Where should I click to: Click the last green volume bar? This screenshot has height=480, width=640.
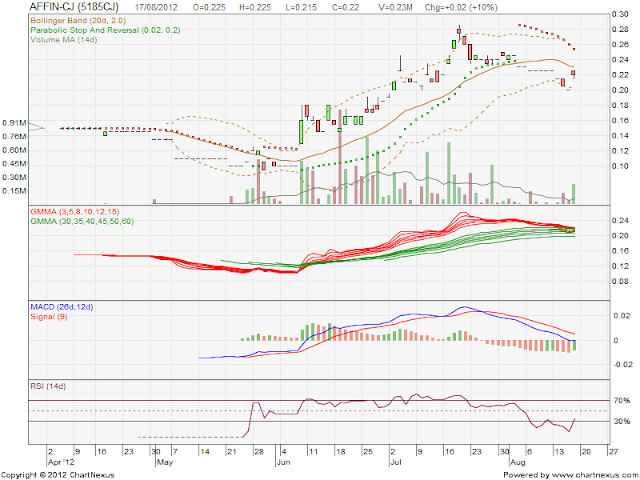573,194
